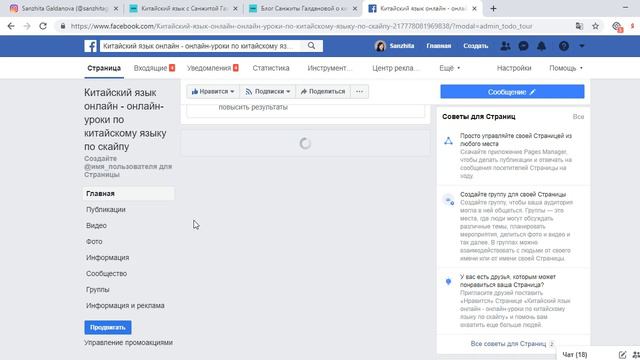Open the Ещё dropdown menu
The width and height of the screenshot is (640, 360).
[x=449, y=68]
